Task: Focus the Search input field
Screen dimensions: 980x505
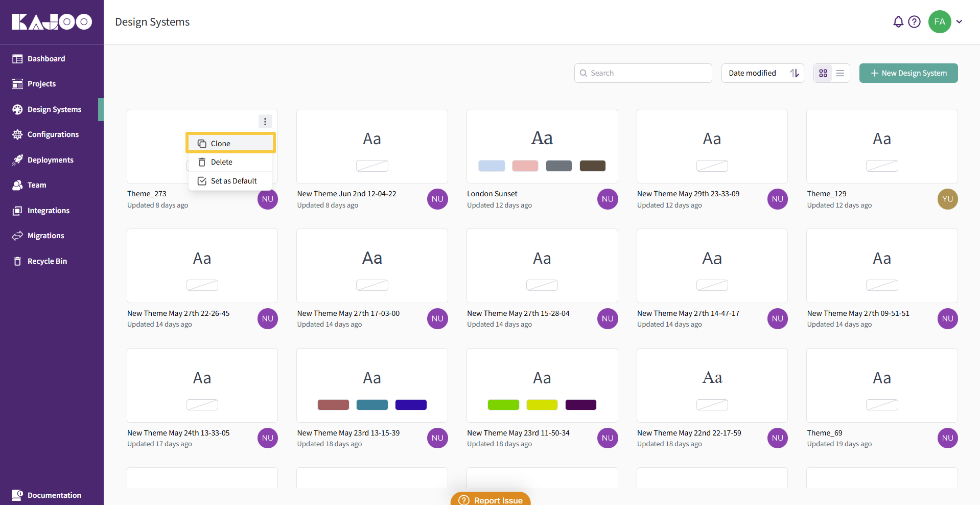Action: pyautogui.click(x=643, y=73)
